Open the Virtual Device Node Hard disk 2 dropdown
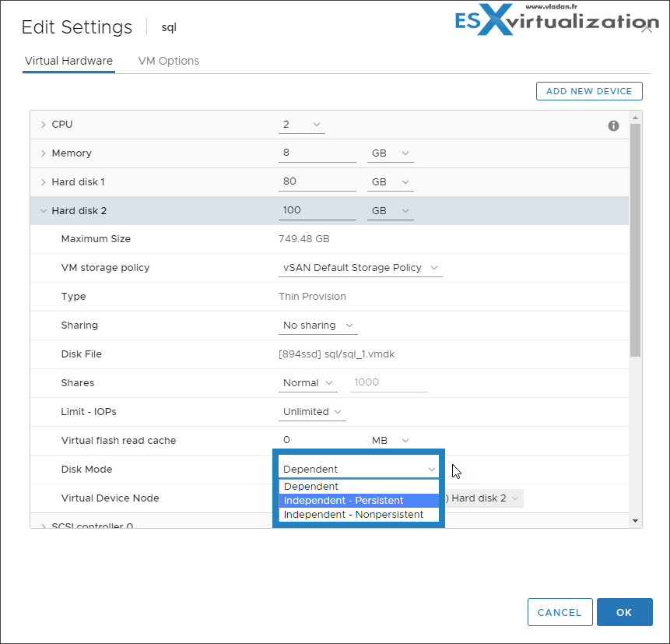 tap(484, 498)
